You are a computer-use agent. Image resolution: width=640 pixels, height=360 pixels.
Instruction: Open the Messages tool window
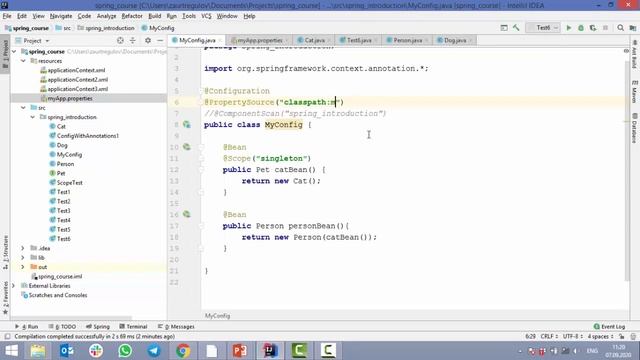coord(176,327)
